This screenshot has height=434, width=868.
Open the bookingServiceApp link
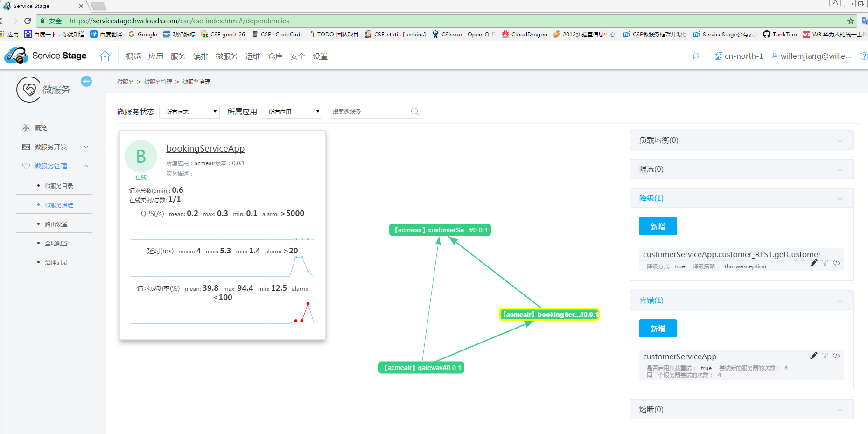[x=205, y=148]
